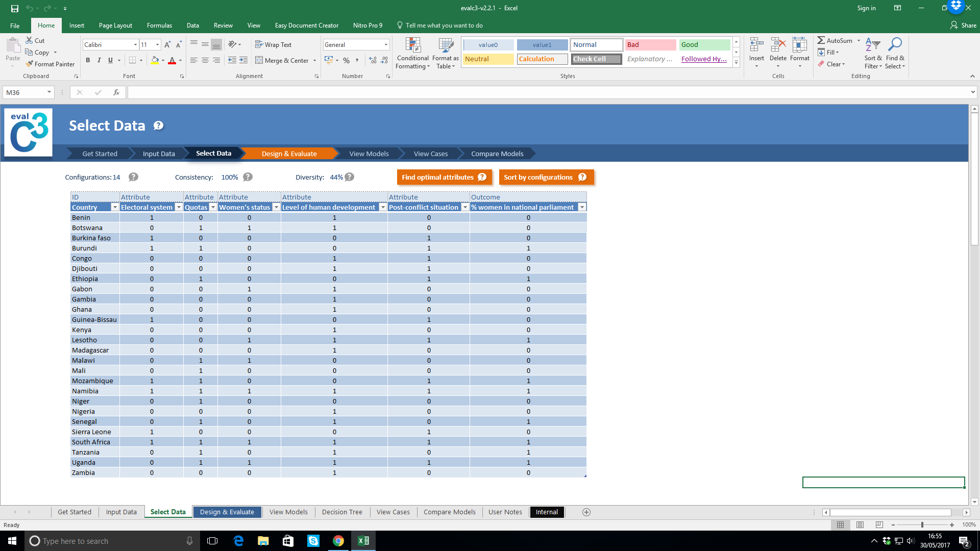980x551 pixels.
Task: Click help icon beside Select Data title
Action: (x=159, y=126)
